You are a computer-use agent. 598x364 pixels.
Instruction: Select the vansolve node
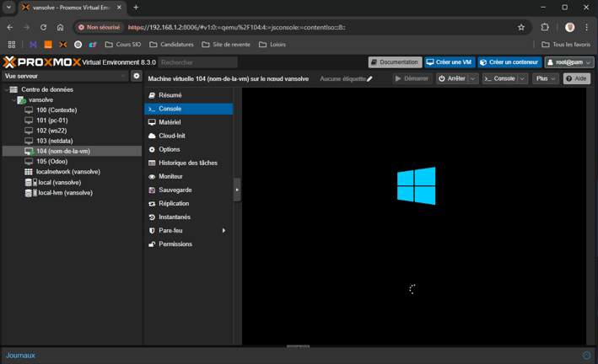coord(40,100)
